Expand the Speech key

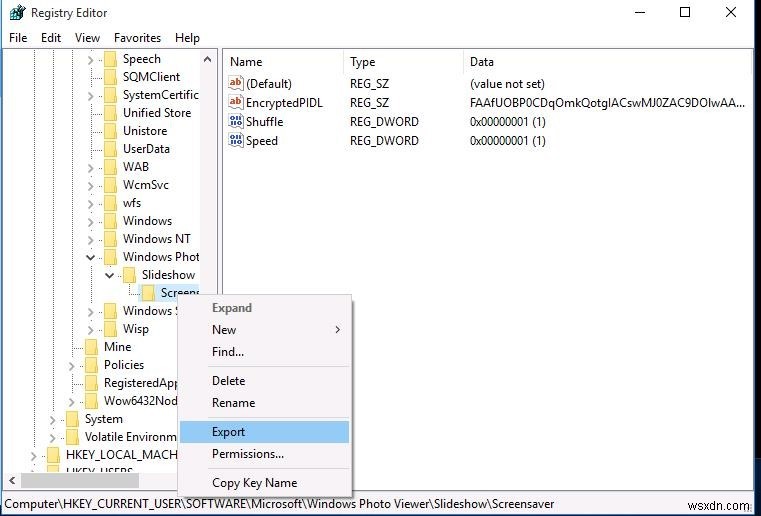pos(91,60)
